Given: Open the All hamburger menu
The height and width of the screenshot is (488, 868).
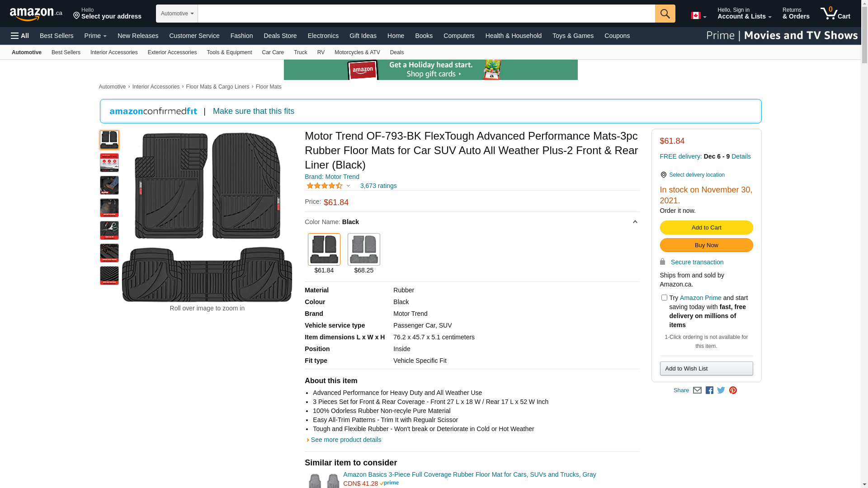Looking at the screenshot, I should 20,36.
